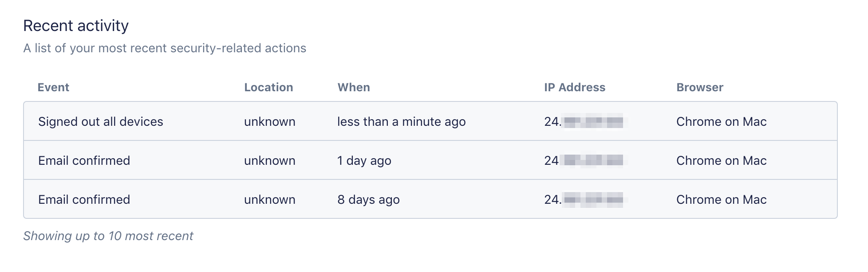Click 'Showing up to 10 most recent' note

tap(108, 236)
